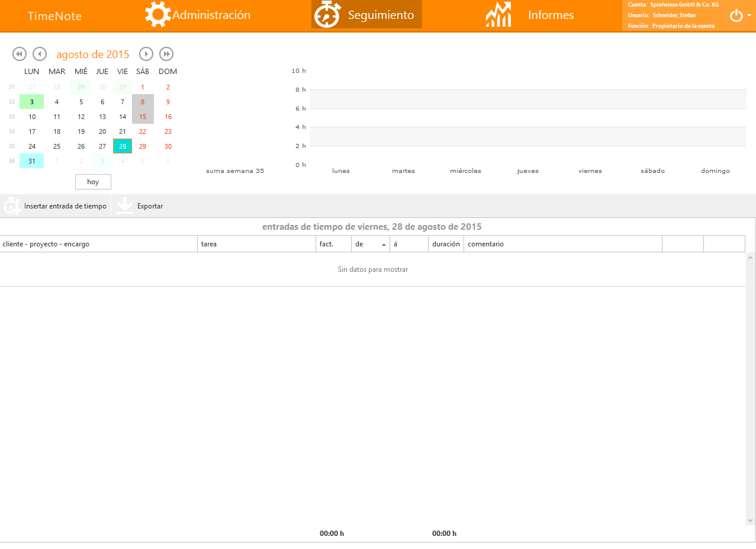Click the Seguimiento stopwatch icon
This screenshot has height=549, width=756.
pos(327,15)
